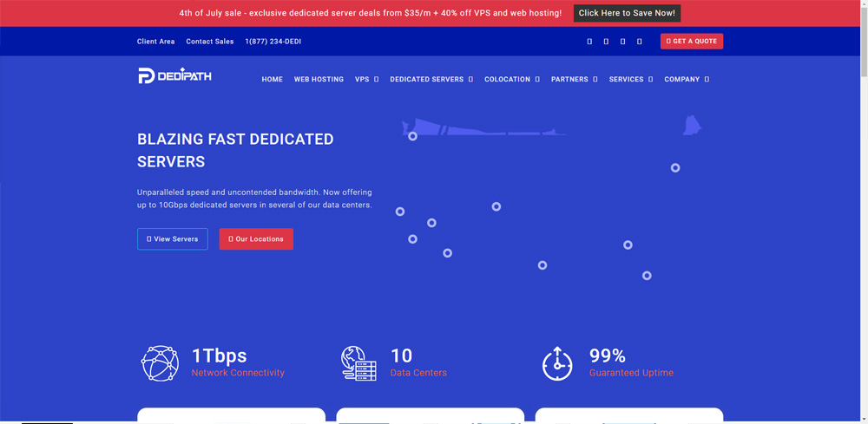Click the first social icon in top bar

[589, 42]
